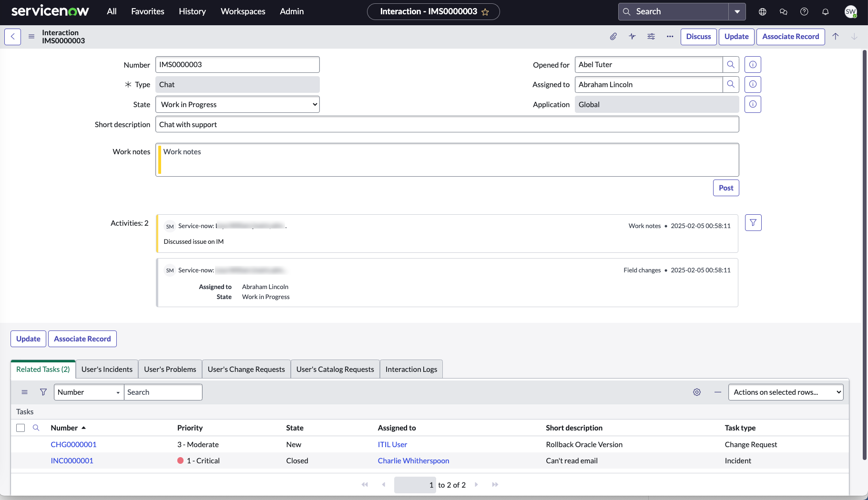
Task: Open more options ellipsis in header
Action: 670,37
